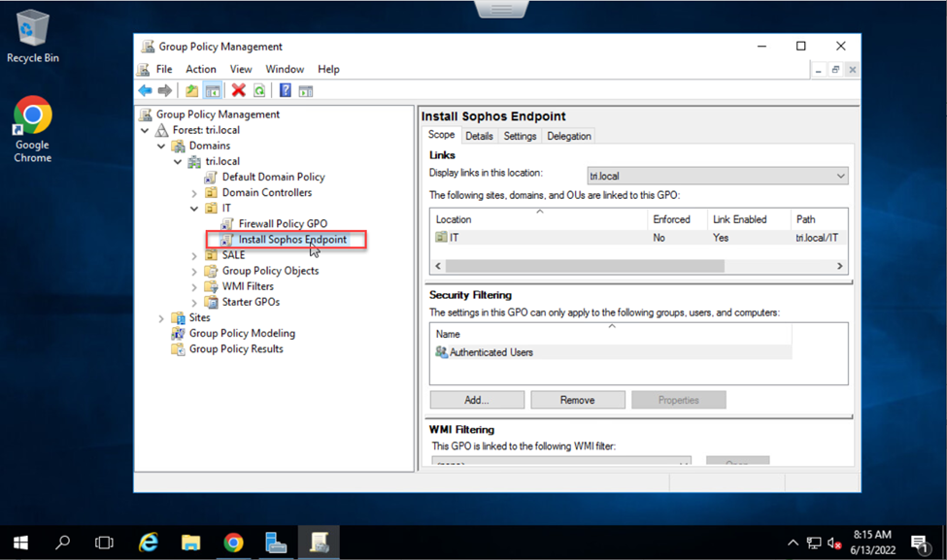947x560 pixels.
Task: Click the Name column header
Action: tap(611, 334)
